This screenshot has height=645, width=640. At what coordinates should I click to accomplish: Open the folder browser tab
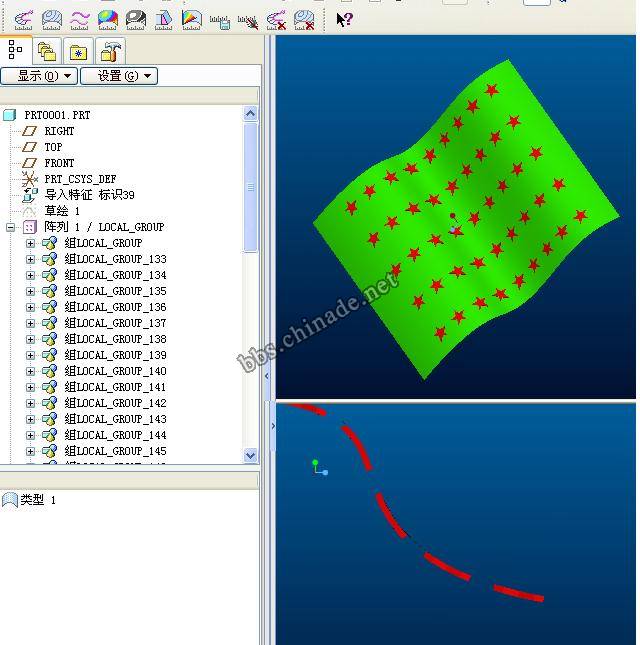click(x=46, y=51)
